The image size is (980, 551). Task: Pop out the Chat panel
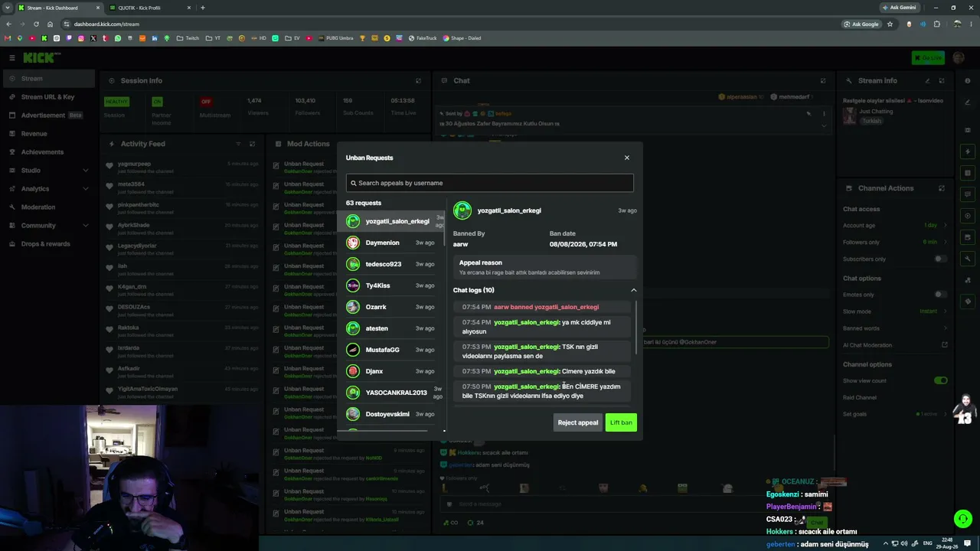click(x=823, y=80)
